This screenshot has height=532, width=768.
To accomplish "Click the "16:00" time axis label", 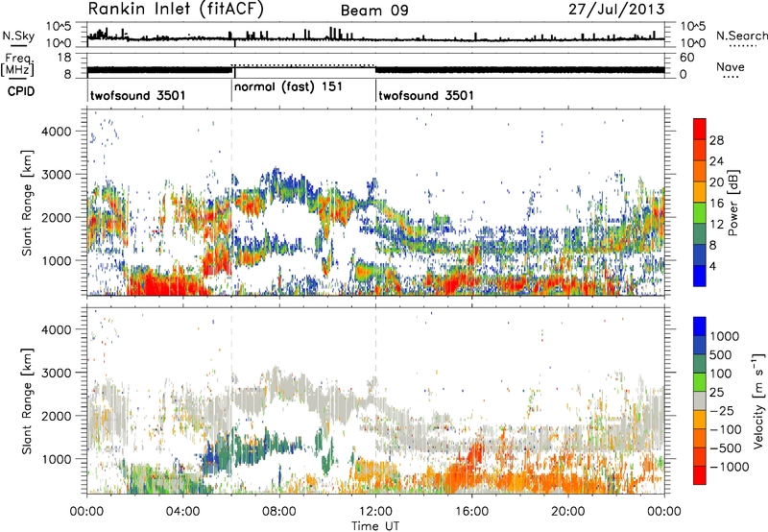I will (x=471, y=512).
